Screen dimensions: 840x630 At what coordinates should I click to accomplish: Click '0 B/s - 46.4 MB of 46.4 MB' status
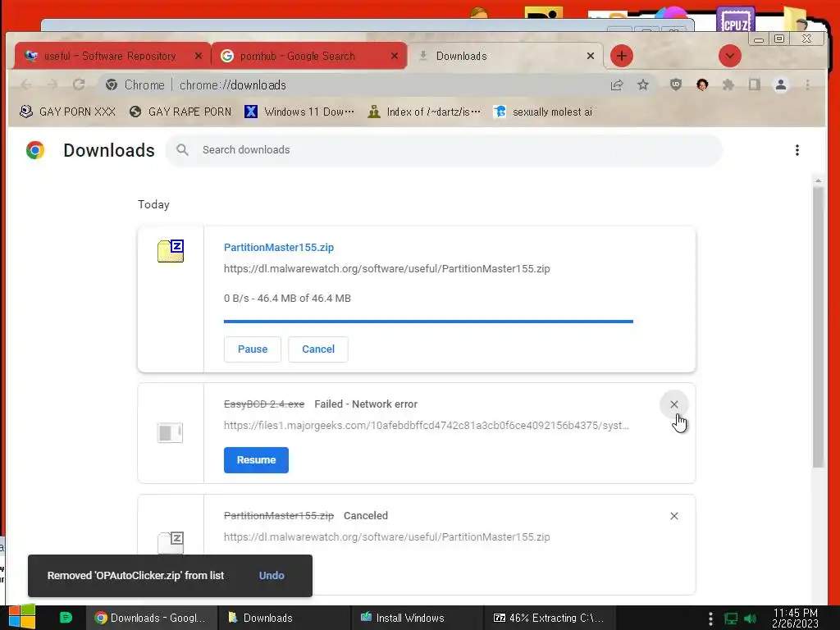pos(287,299)
